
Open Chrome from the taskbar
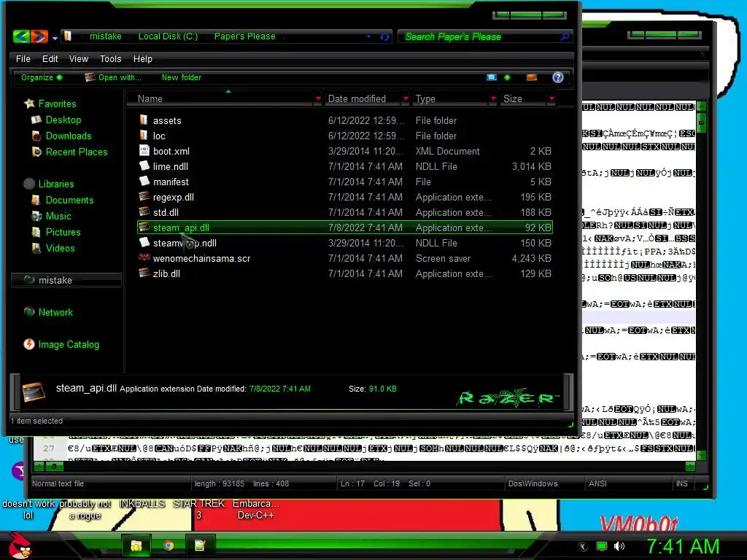click(169, 545)
